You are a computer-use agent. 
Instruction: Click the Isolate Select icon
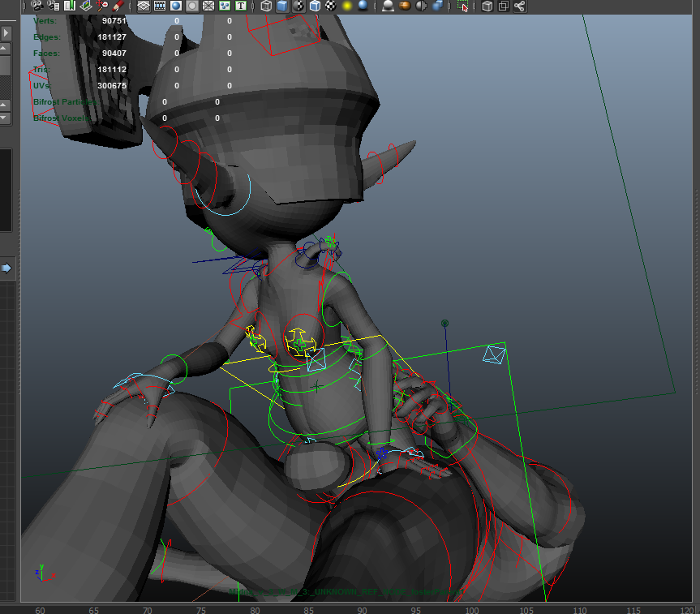coord(463,6)
